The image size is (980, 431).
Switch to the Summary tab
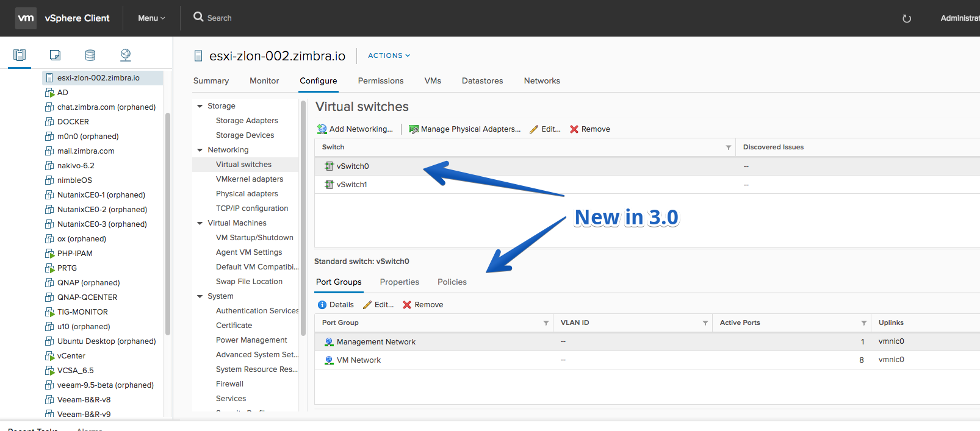click(x=211, y=80)
